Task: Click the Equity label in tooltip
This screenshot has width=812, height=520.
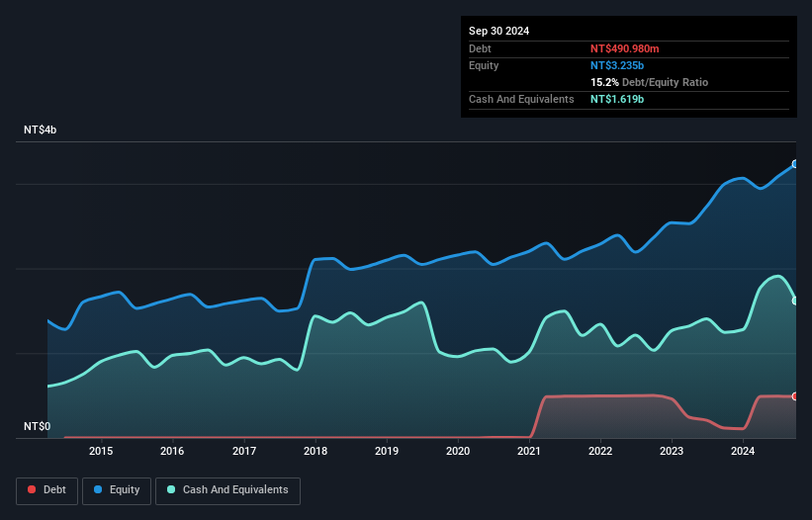Action: (484, 65)
